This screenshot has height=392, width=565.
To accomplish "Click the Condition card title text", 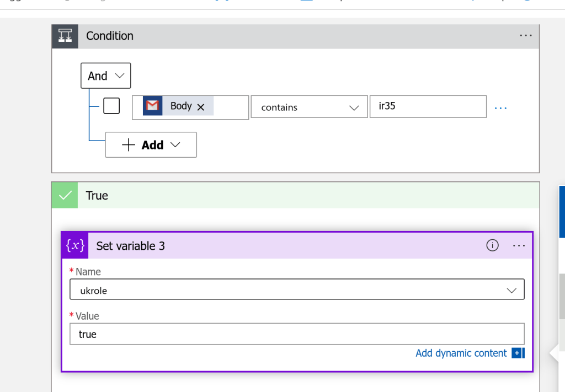I will (x=110, y=36).
